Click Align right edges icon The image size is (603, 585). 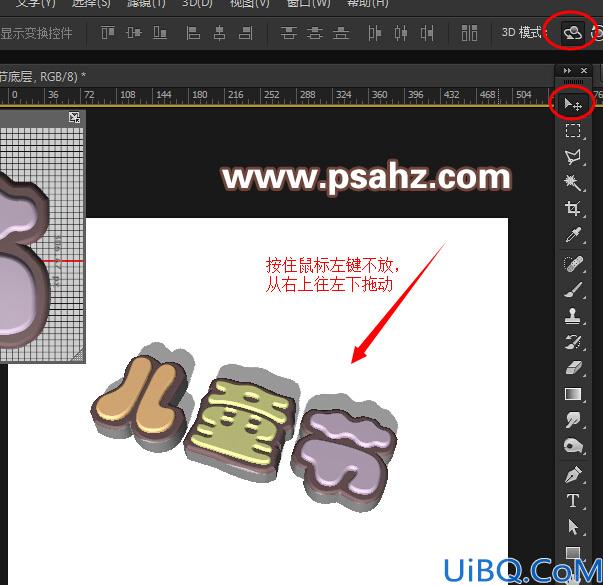click(245, 33)
